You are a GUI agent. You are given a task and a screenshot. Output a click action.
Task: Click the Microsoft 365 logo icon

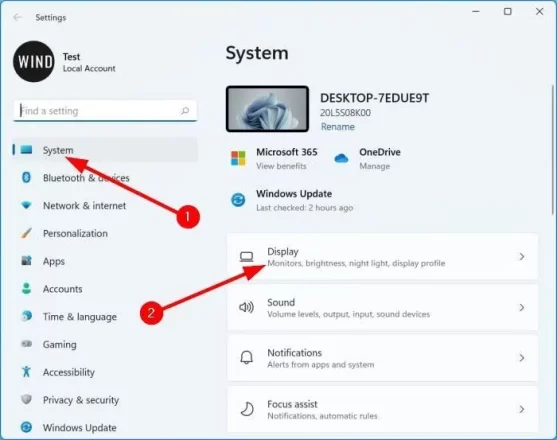tap(238, 158)
